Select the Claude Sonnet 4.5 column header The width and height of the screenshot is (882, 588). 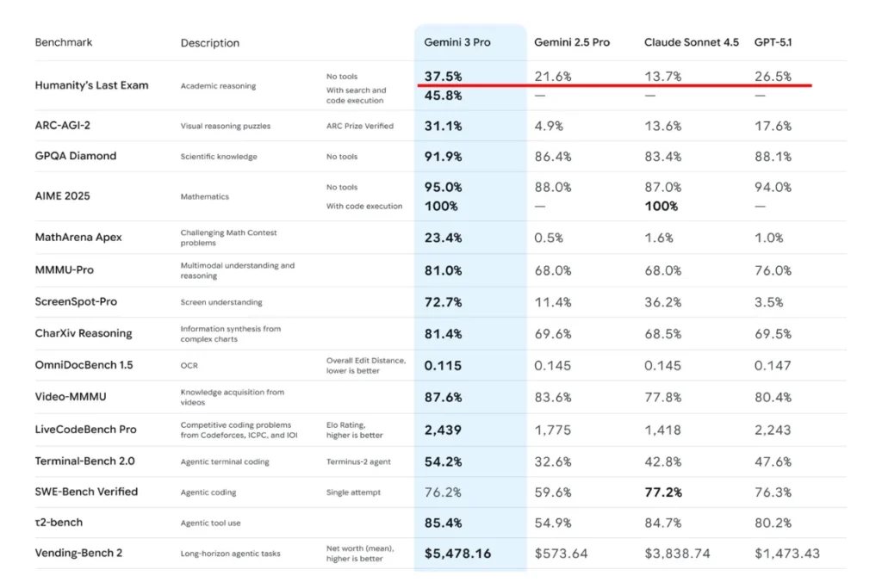click(x=691, y=42)
